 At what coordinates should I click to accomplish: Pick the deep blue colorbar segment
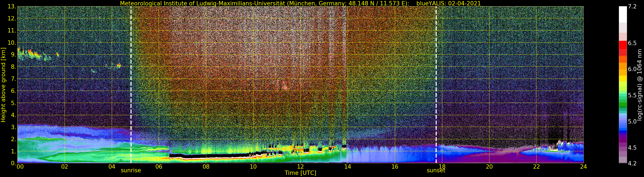tap(623, 132)
